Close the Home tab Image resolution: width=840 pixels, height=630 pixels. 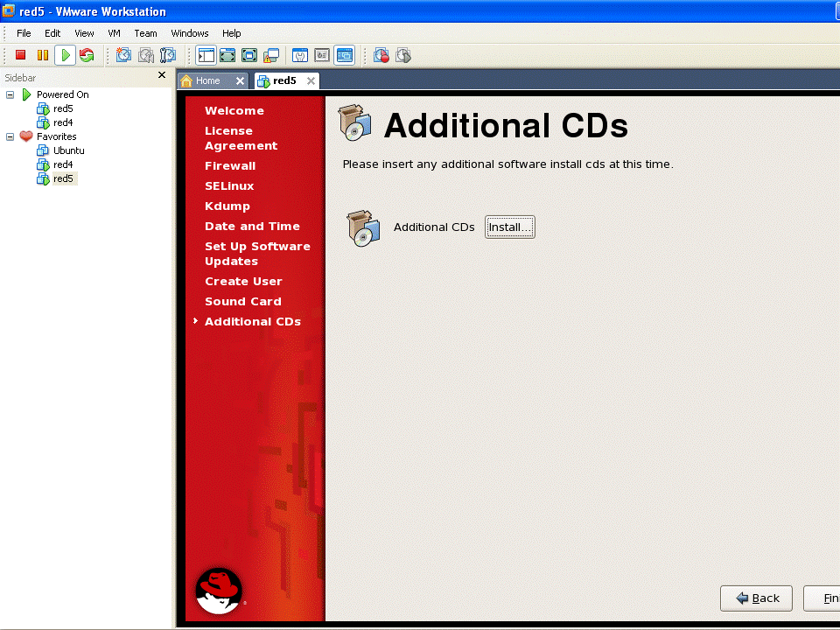click(240, 80)
